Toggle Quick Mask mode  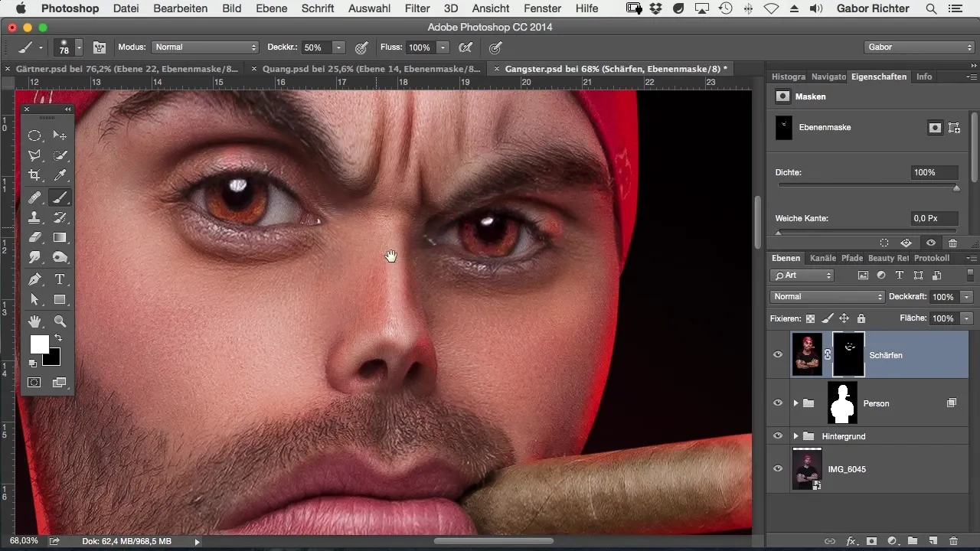34,382
